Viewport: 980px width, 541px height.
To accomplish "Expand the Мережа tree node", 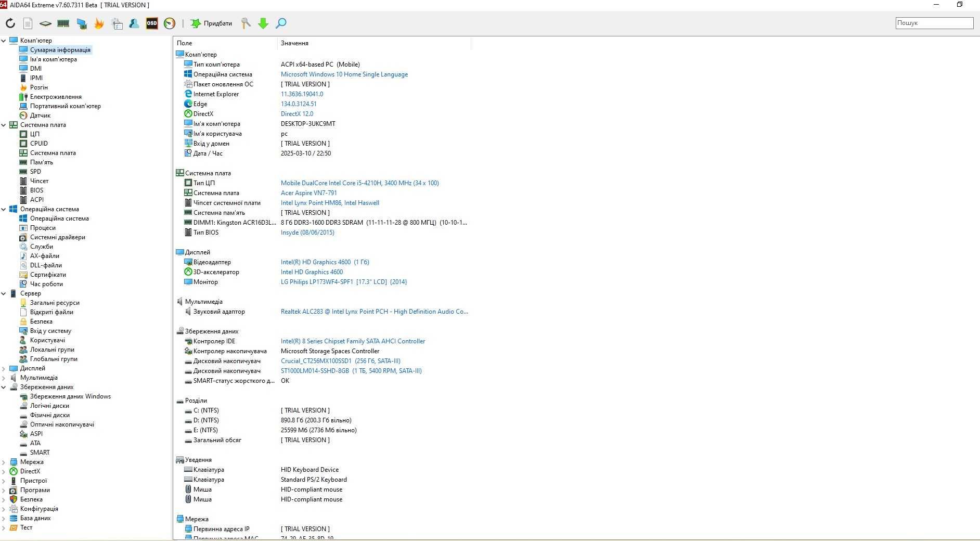I will click(x=4, y=462).
